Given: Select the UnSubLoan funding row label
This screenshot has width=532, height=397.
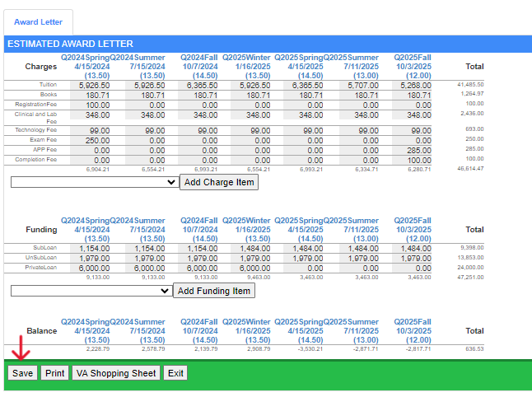Looking at the screenshot, I should [42, 258].
